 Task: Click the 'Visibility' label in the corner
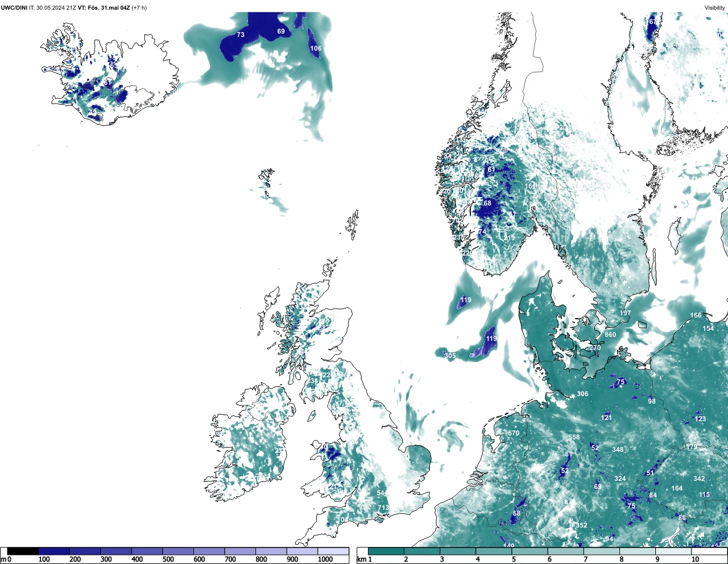coord(715,8)
